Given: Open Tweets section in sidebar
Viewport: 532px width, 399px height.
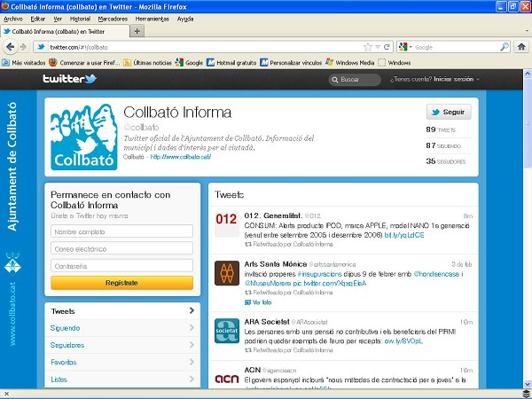Looking at the screenshot, I should (122, 311).
